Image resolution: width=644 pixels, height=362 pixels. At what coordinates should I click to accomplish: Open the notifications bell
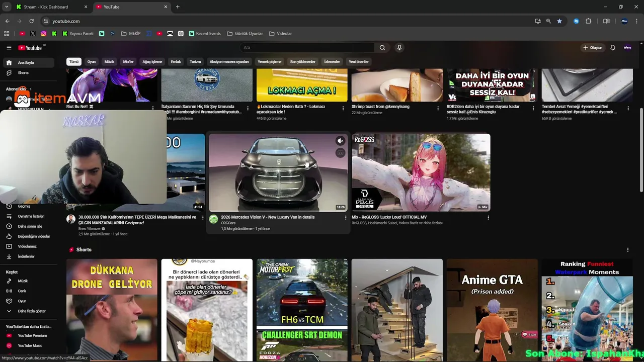point(613,48)
